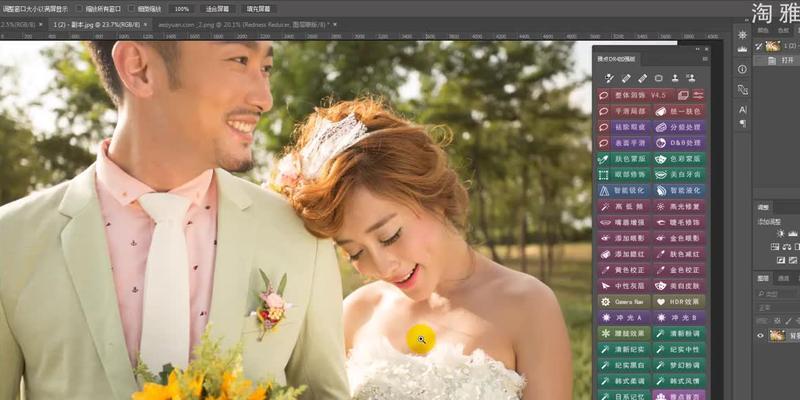Viewport: 800px width, 400px height.
Task: Run 智能锐化 smart sharpen action
Action: click(623, 190)
